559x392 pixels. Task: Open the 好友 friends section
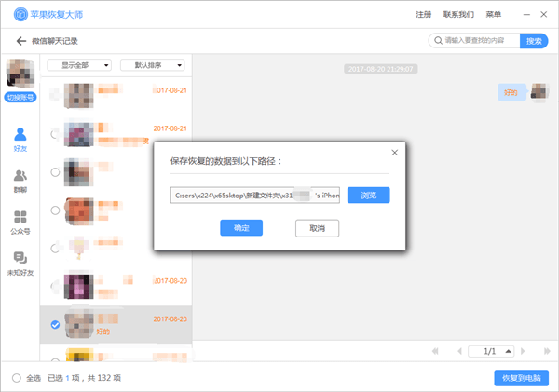(x=20, y=140)
